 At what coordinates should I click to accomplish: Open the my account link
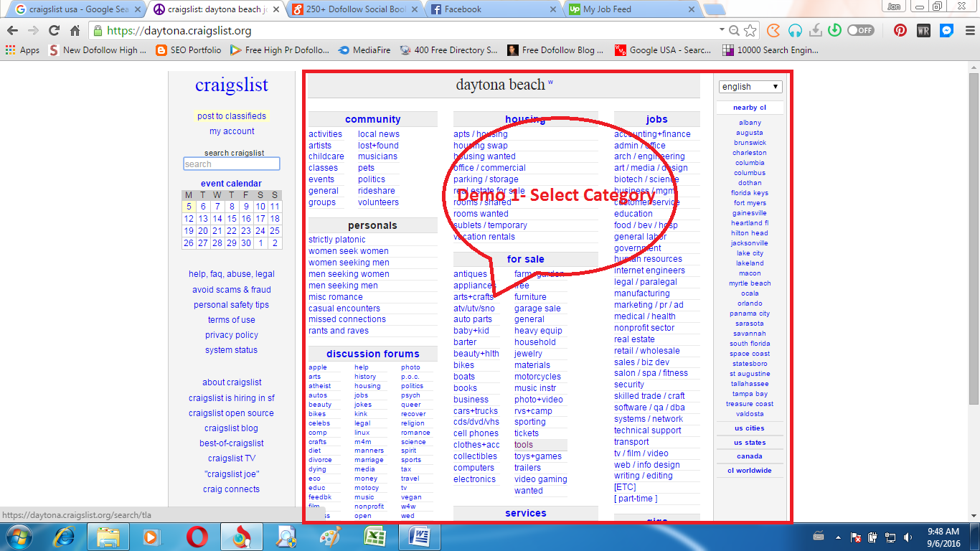tap(232, 131)
